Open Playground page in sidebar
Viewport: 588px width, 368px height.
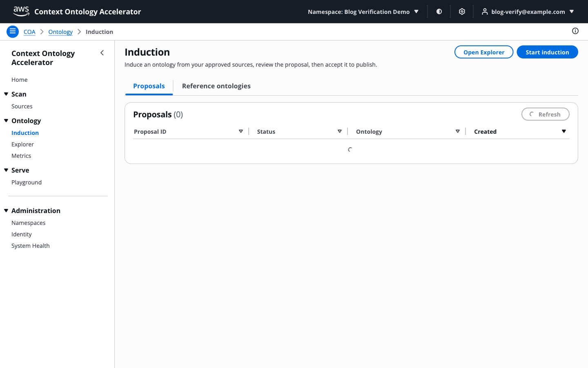click(27, 182)
